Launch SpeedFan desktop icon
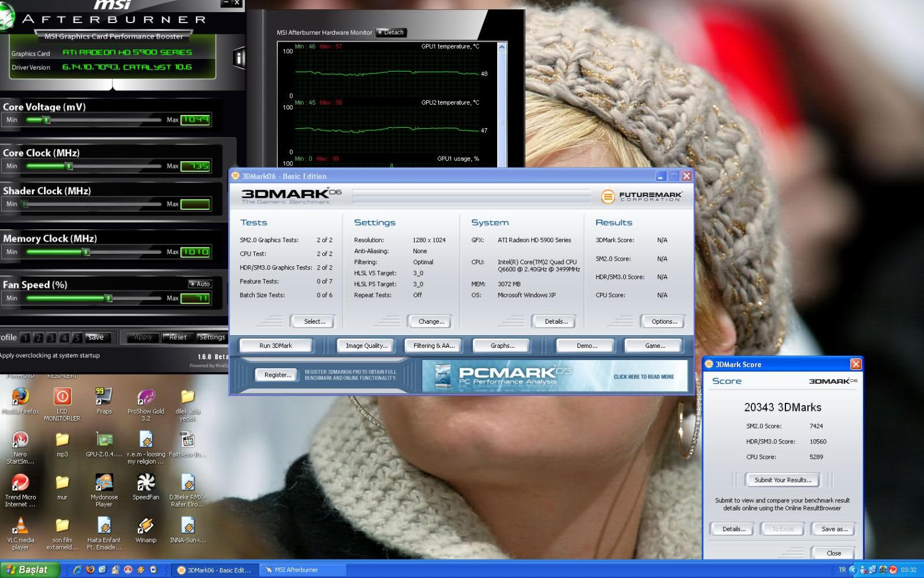This screenshot has width=924, height=578. tap(146, 487)
